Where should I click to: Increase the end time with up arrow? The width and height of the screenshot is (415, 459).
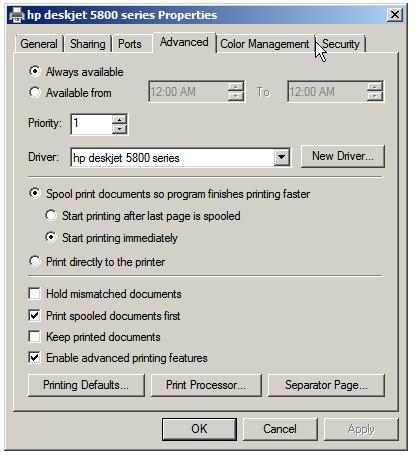pyautogui.click(x=375, y=87)
